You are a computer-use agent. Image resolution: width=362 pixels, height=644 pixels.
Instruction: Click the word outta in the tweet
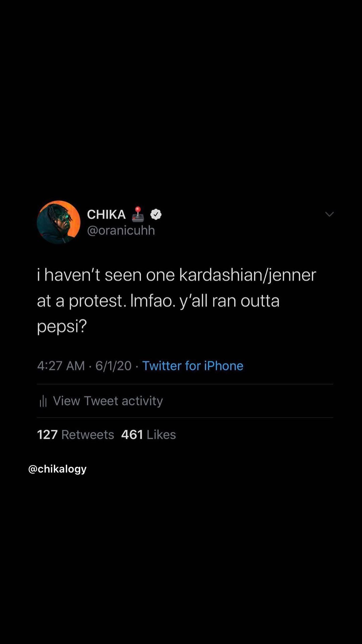tap(260, 301)
